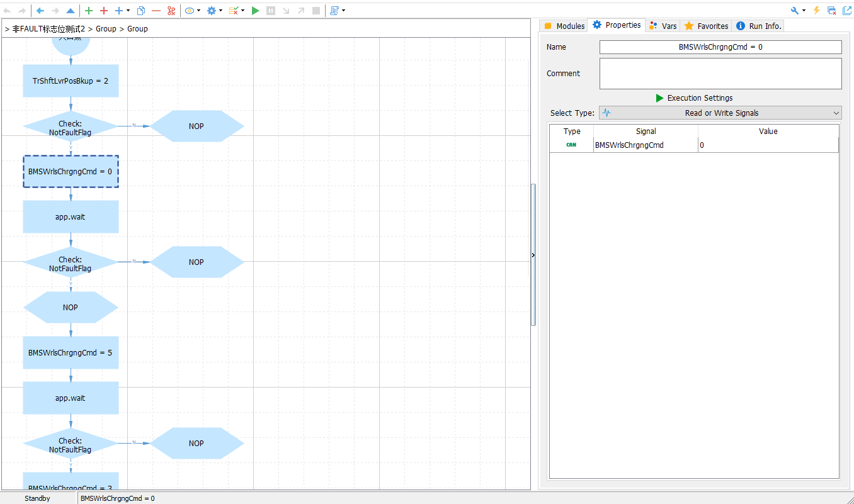The width and height of the screenshot is (854, 504).
Task: Click the copy pages icon in toolbar
Action: (141, 11)
